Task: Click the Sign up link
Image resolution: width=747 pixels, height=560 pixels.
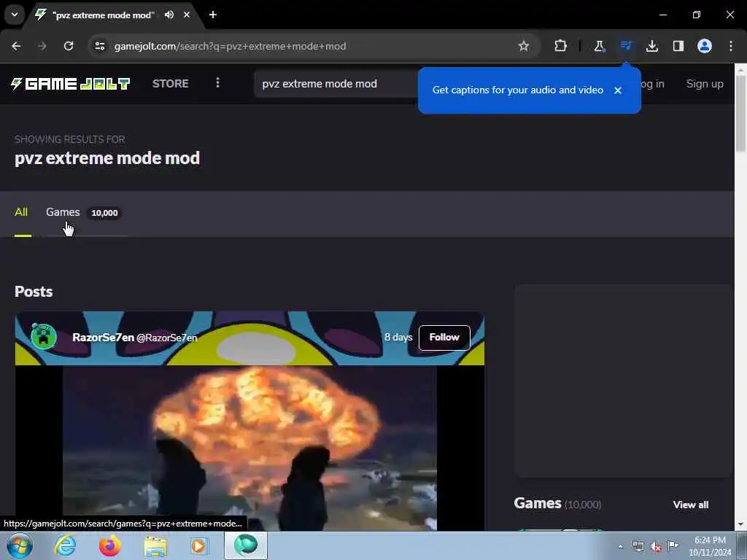Action: point(705,84)
